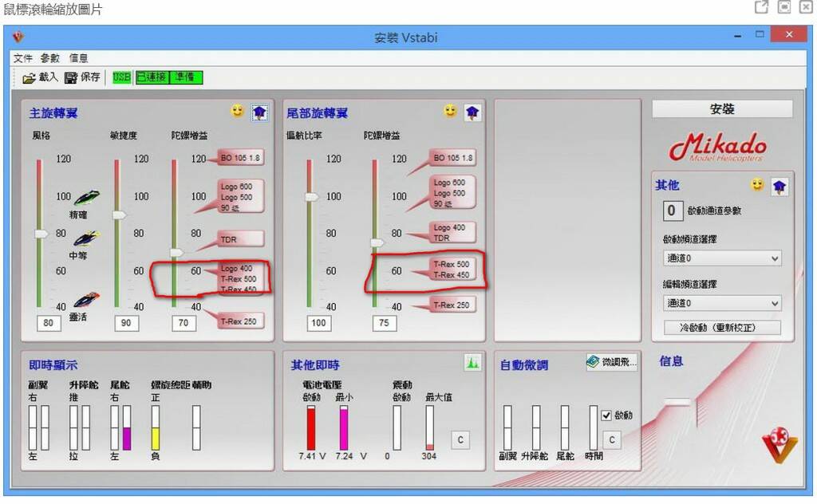817x504 pixels.
Task: Choose the Logo 400 / TDR preset in 尾部旋轉翼
Action: click(x=453, y=233)
